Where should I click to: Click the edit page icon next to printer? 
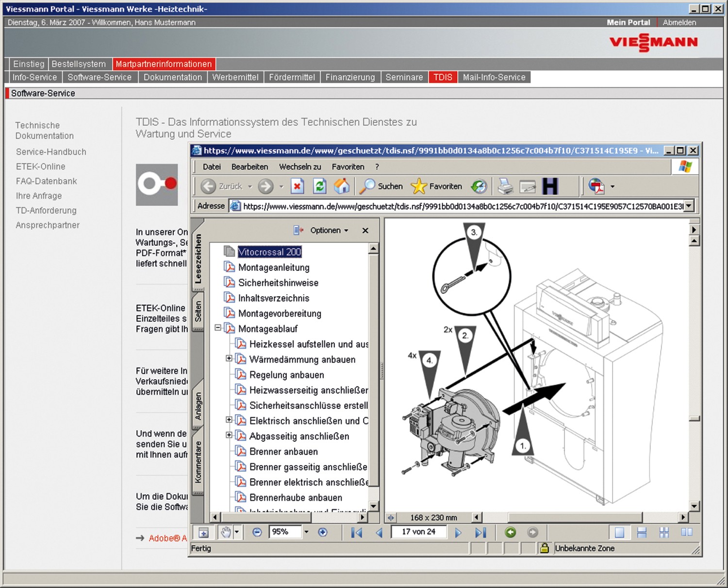tap(528, 186)
